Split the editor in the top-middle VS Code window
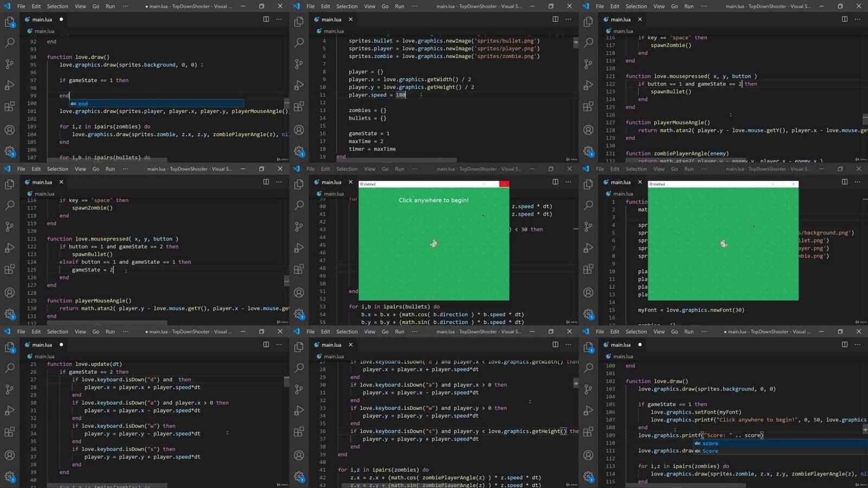This screenshot has width=868, height=488. 555,19
